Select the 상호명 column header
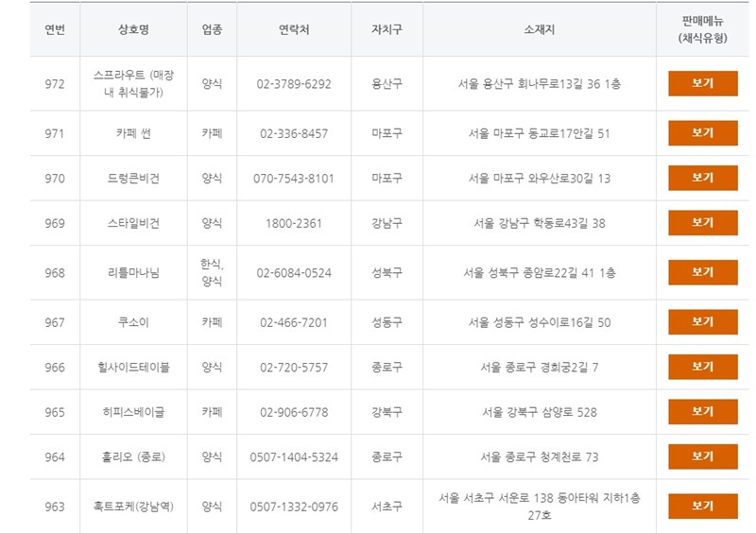Viewport: 756px width, 533px height. [133, 29]
